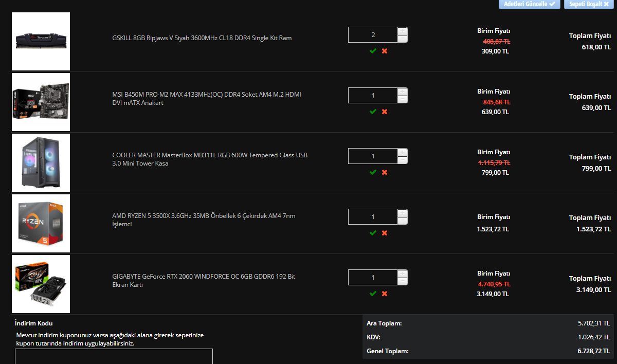Click the discount coupon code input field
Screen dimensions: 617x364
click(x=114, y=356)
